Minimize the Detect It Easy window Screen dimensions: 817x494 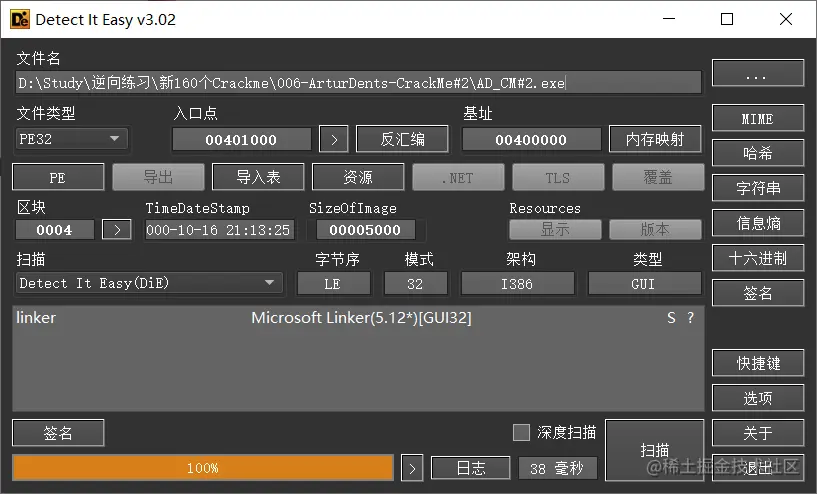point(669,19)
